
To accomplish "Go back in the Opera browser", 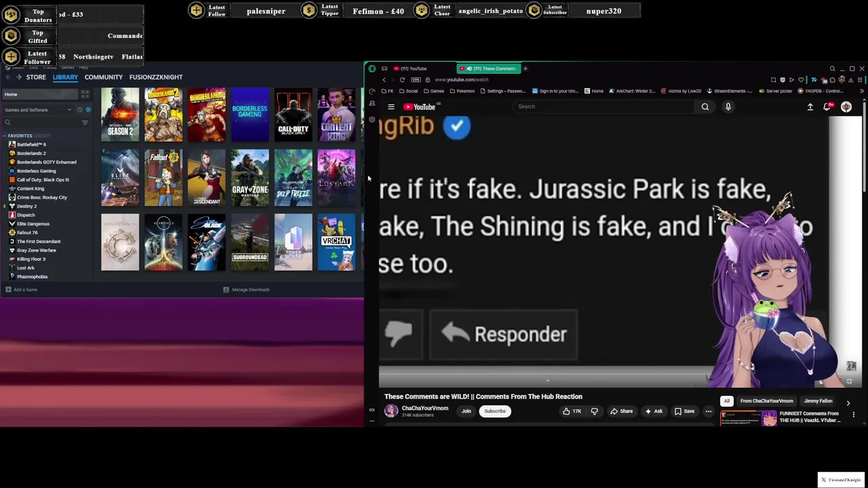I will [x=384, y=80].
